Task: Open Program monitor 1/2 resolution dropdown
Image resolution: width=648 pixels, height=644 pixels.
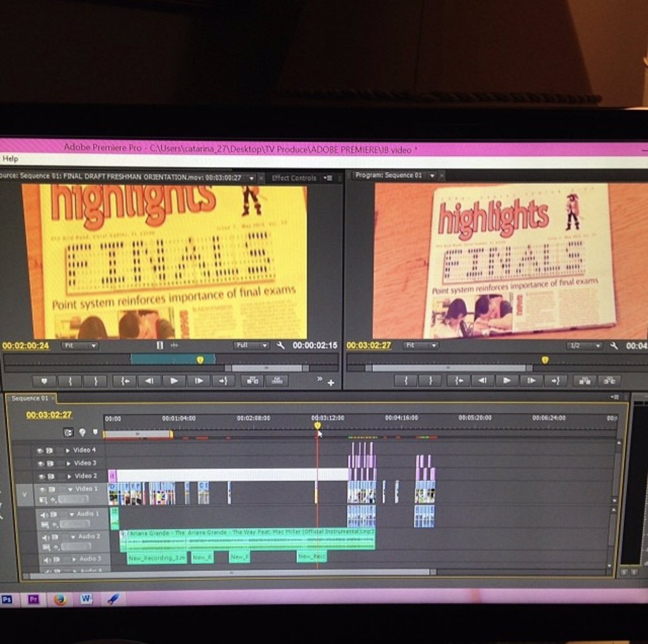Action: (584, 346)
